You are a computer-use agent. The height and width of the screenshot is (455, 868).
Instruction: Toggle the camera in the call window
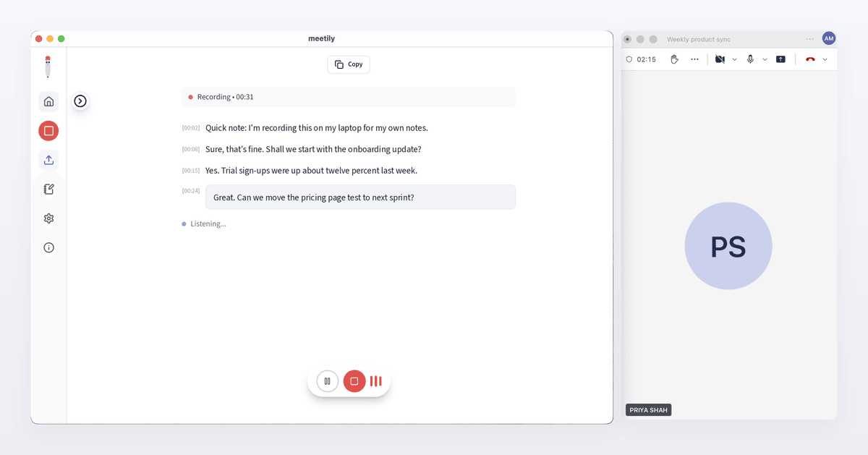[720, 59]
